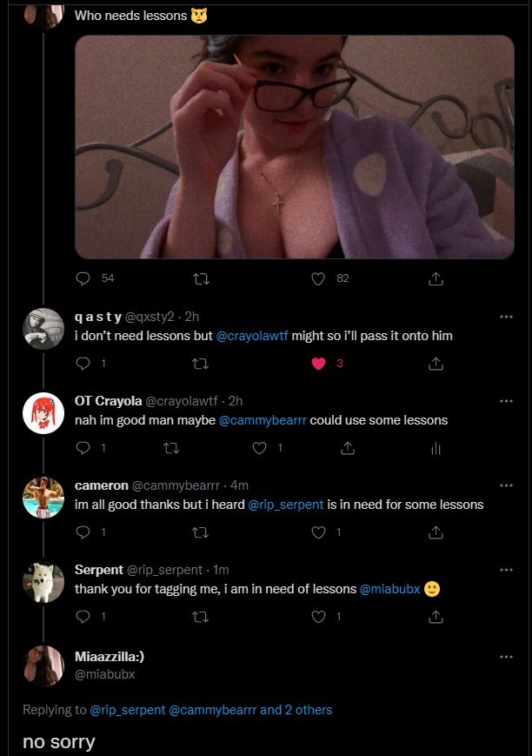Retweet OT Crayola's reply
532x756 pixels.
(x=171, y=448)
